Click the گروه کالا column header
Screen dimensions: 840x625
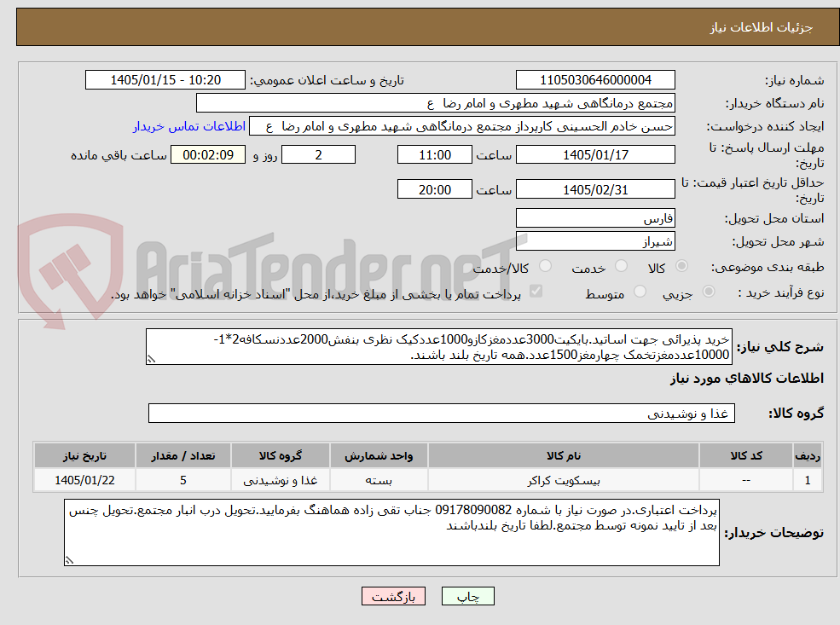281,456
